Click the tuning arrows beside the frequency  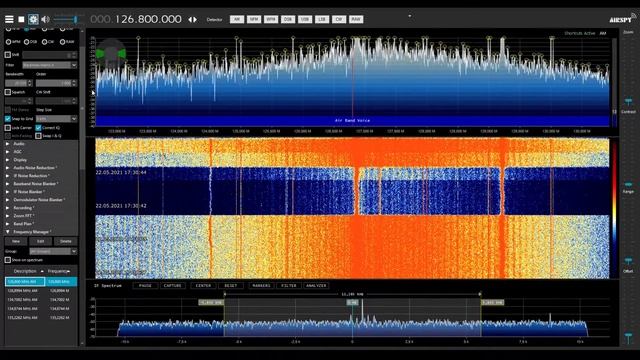click(192, 20)
